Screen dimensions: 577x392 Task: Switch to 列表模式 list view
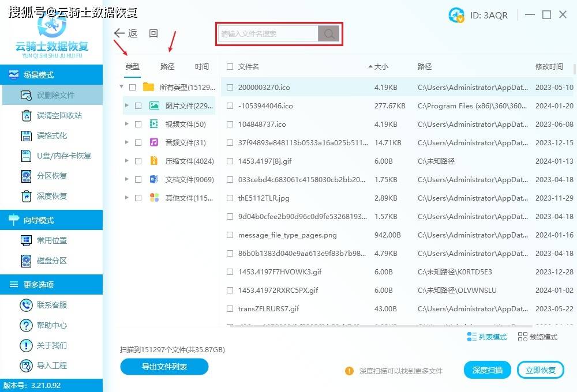pos(486,337)
